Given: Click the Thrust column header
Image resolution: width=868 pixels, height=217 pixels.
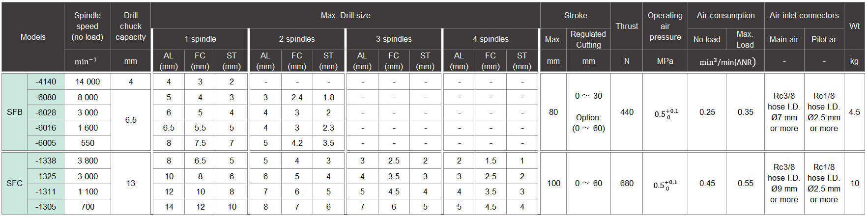Looking at the screenshot, I should point(627,26).
